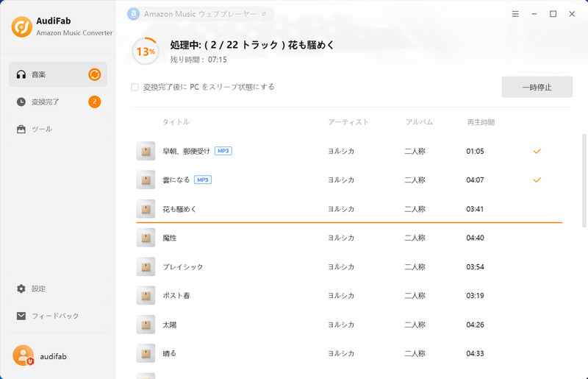Screen dimensions: 588x379
Task: Open the 変換完了 sidebar section
Action: (x=58, y=102)
